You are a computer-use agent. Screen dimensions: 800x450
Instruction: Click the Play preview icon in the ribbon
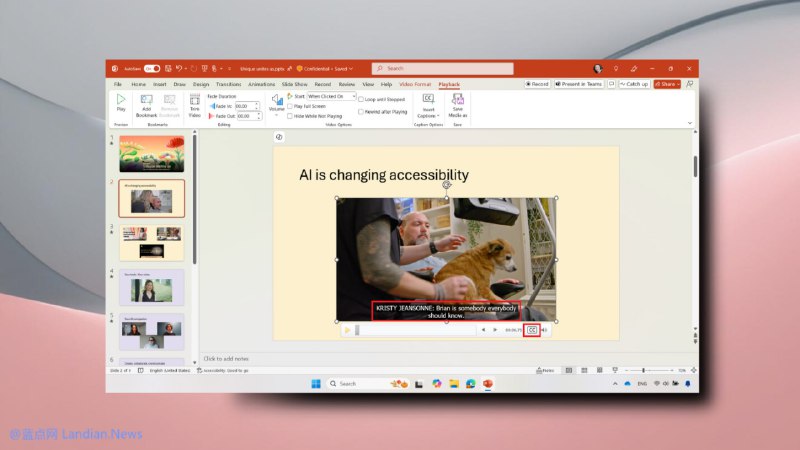(121, 99)
